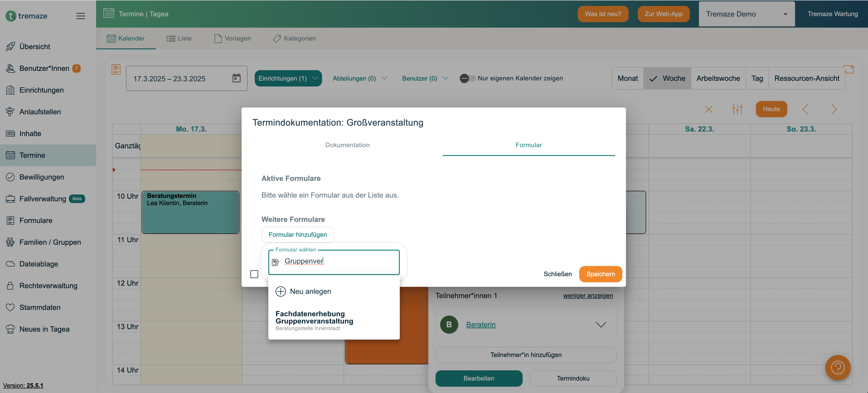The width and height of the screenshot is (868, 393).
Task: Open the date picker calendar icon
Action: [x=237, y=78]
